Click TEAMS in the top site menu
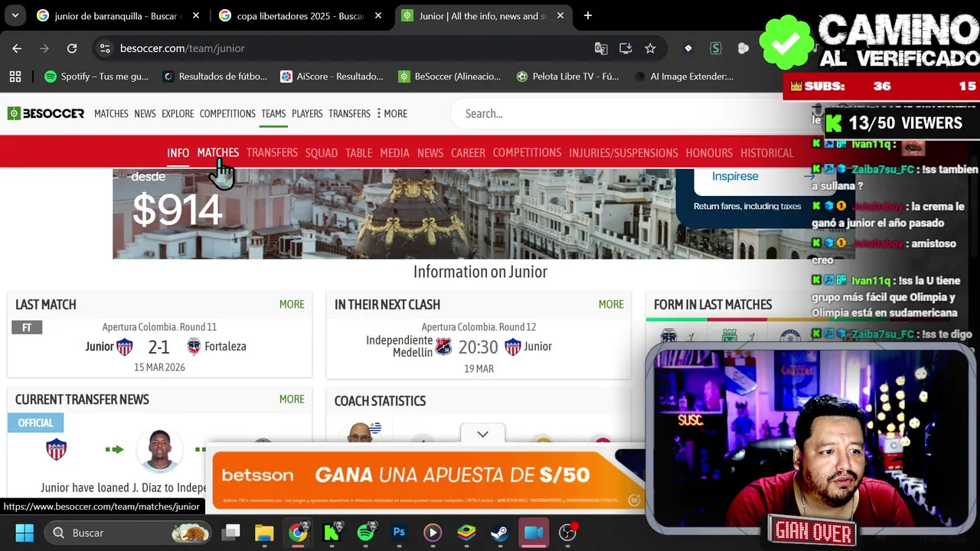 273,113
